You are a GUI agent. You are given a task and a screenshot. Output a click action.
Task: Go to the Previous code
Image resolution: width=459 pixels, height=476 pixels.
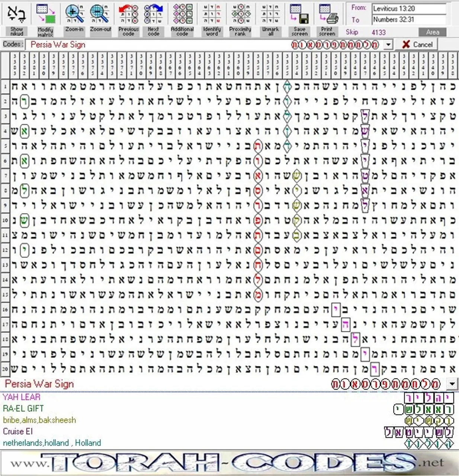click(128, 13)
